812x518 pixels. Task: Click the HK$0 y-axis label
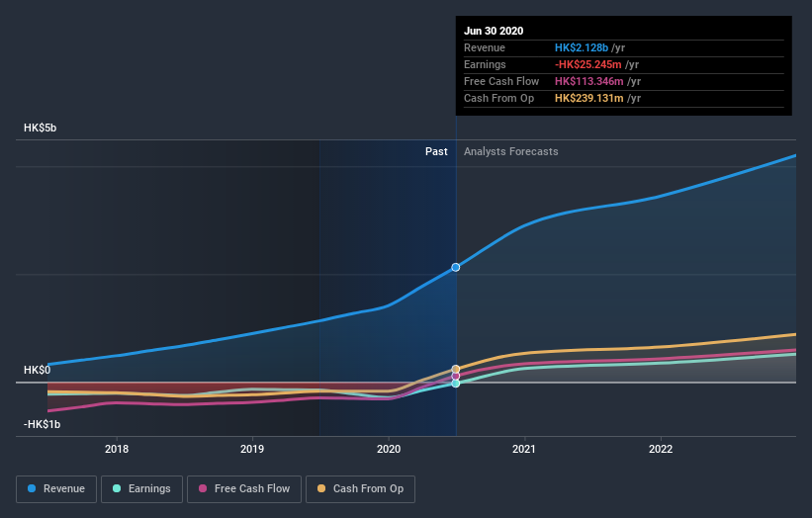click(38, 370)
